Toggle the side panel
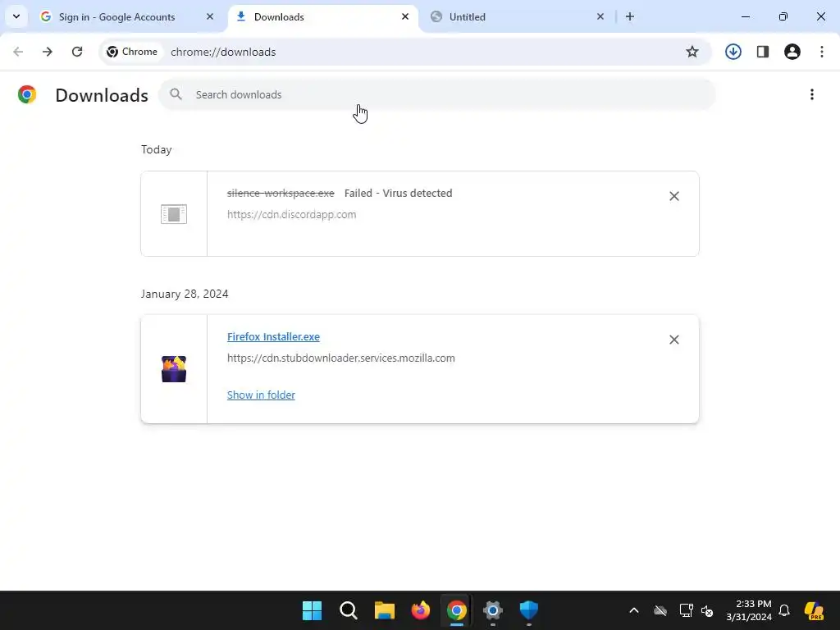 coord(763,52)
